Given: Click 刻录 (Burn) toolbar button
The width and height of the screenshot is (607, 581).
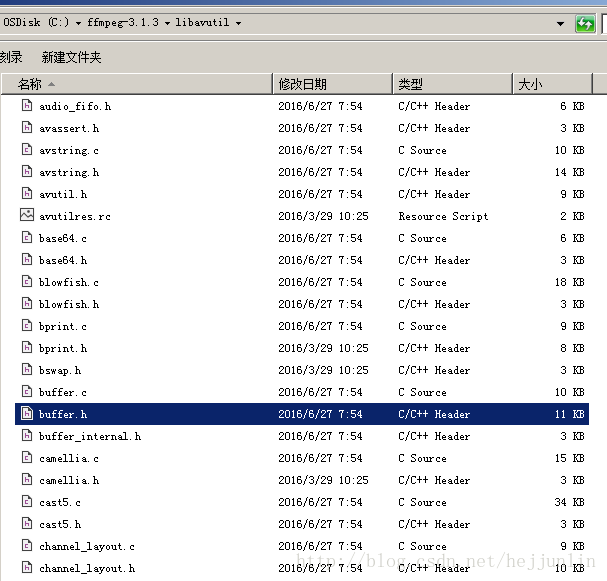Looking at the screenshot, I should [11, 57].
